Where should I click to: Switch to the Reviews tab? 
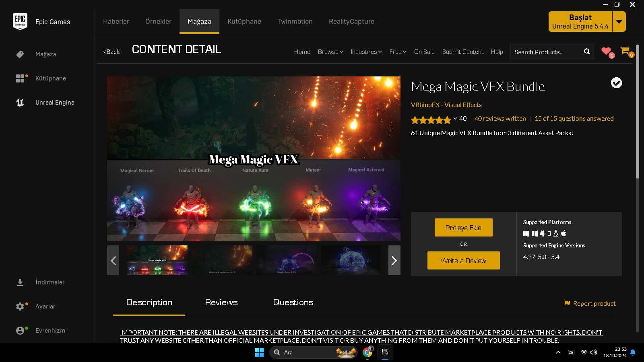coord(221,302)
